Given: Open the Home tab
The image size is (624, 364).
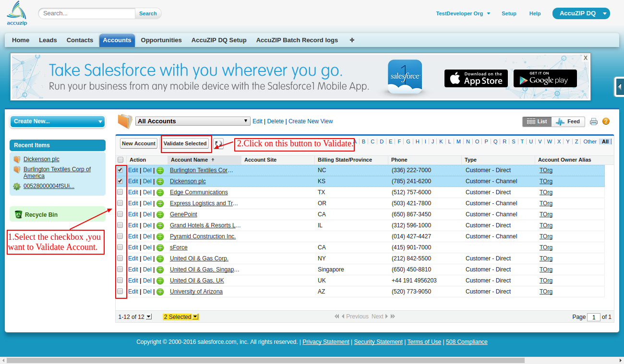Looking at the screenshot, I should coord(21,40).
